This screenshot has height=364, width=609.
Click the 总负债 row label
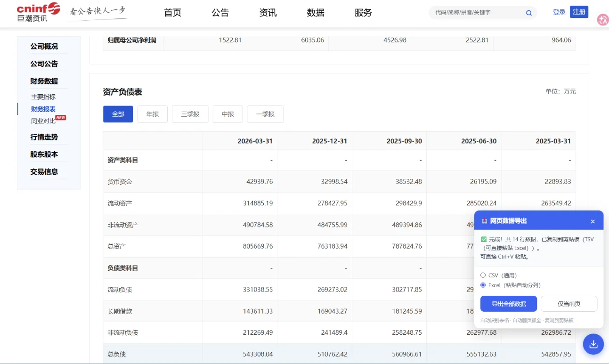117,354
